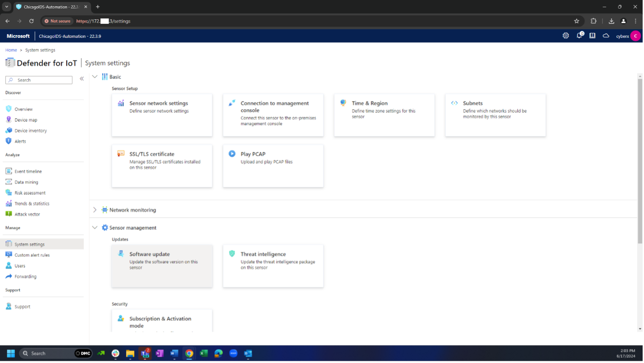Screen dimensions: 644x363
Task: Open Event timeline
Action: coord(28,171)
